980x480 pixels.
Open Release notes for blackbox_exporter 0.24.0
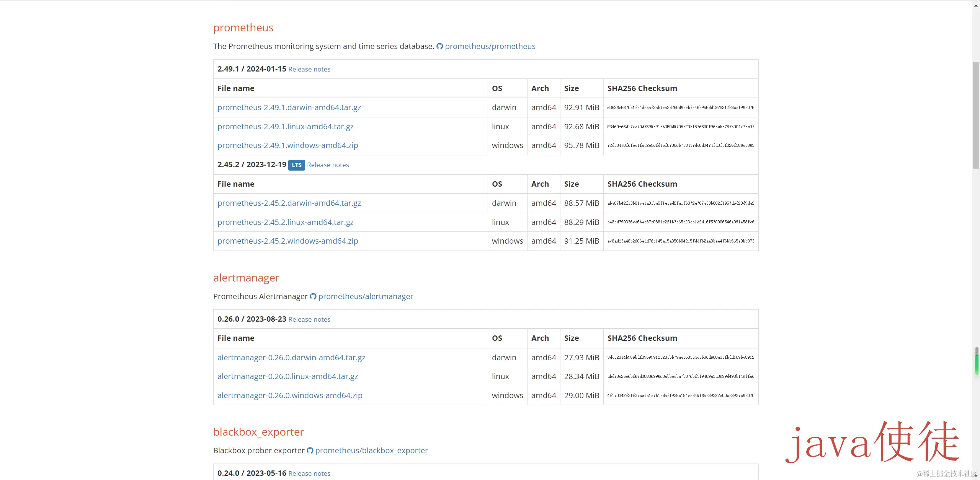click(x=309, y=473)
